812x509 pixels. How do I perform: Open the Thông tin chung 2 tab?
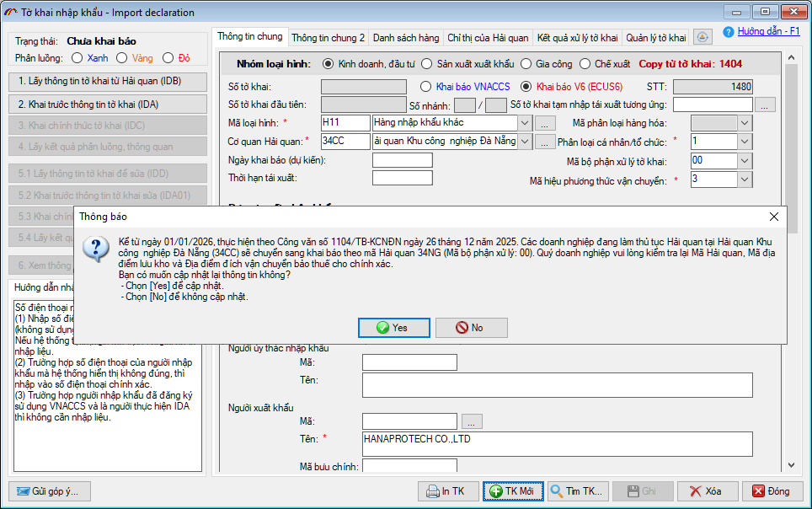pyautogui.click(x=328, y=38)
